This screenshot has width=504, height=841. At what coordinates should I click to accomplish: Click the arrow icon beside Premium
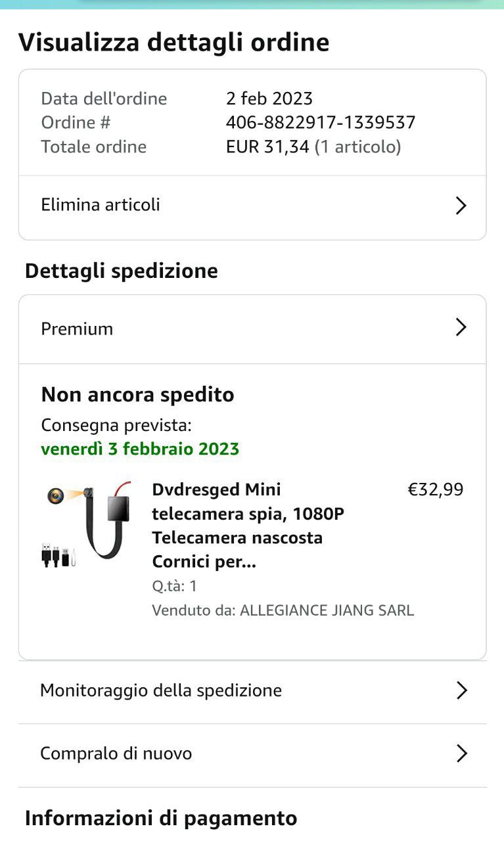coord(461,328)
